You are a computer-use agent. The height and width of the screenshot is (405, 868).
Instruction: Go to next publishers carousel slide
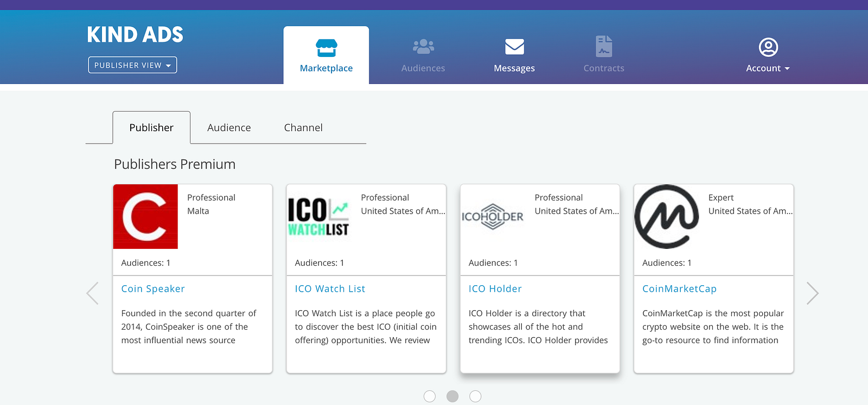812,293
